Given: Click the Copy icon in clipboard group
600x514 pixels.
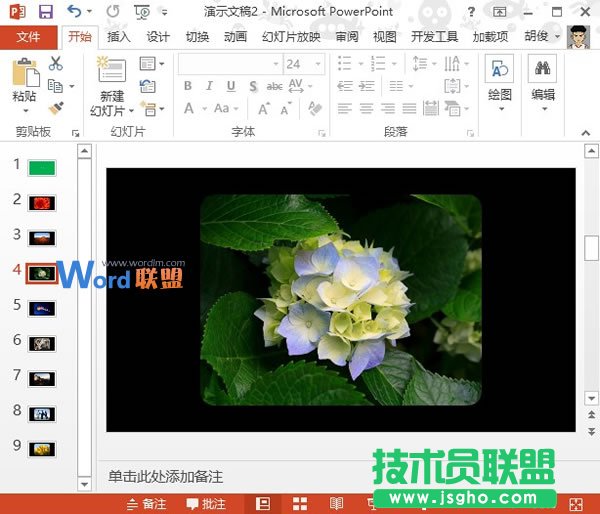Looking at the screenshot, I should coord(55,86).
